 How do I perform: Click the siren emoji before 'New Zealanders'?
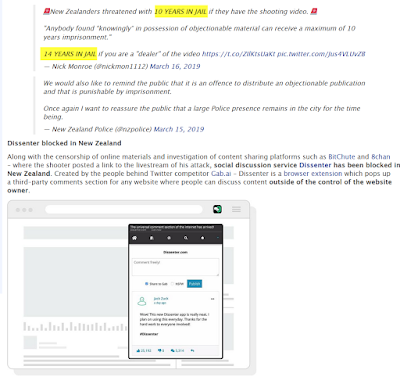[46, 12]
